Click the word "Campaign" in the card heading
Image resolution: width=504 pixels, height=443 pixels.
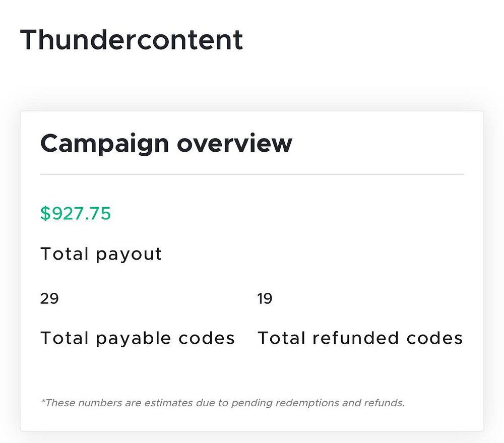coord(104,144)
